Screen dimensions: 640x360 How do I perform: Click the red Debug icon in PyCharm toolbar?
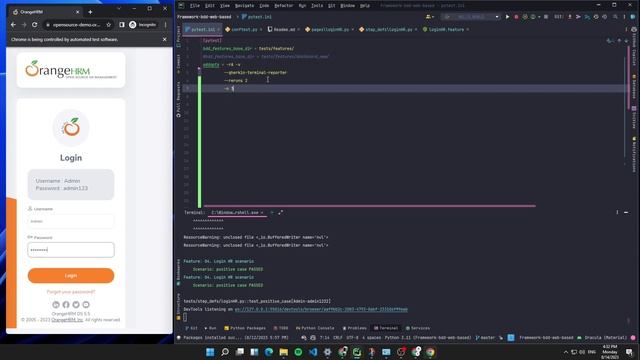516,17
